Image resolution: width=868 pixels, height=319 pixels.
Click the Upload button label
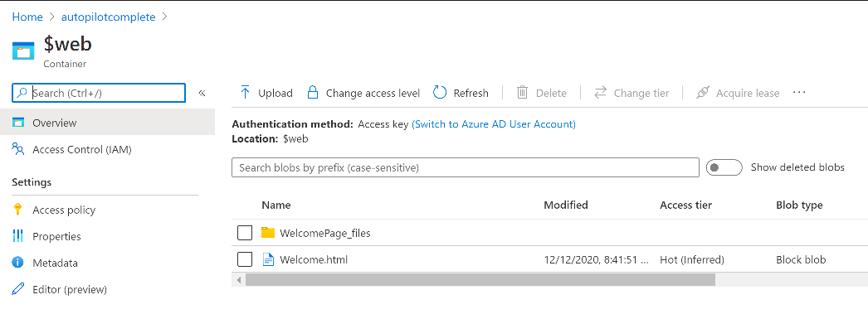[x=276, y=94]
